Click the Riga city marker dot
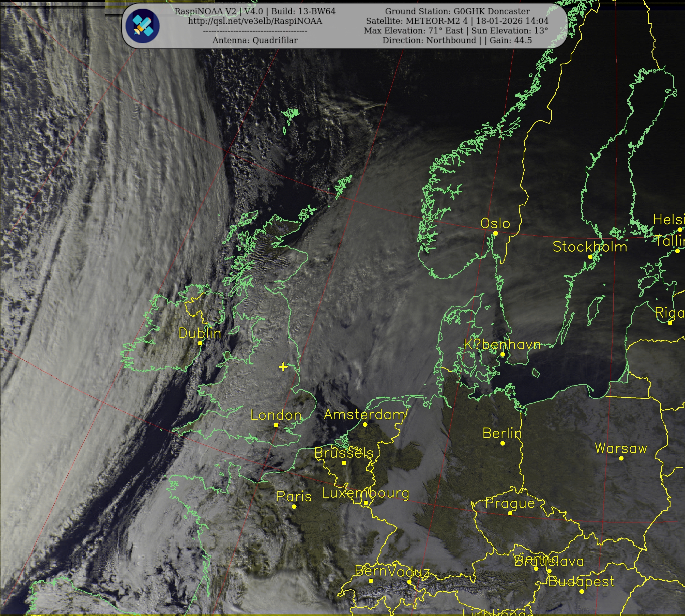 point(670,323)
